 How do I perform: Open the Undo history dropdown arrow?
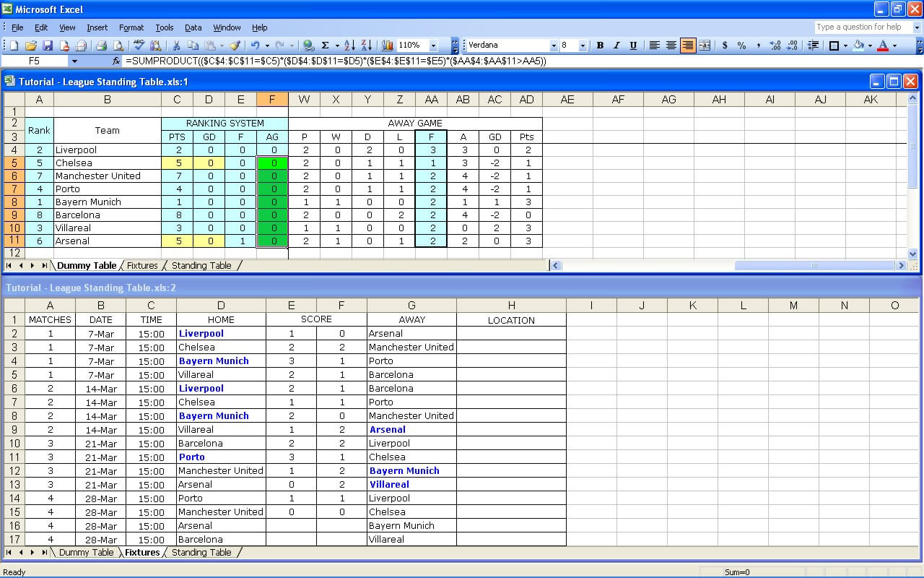pos(266,46)
